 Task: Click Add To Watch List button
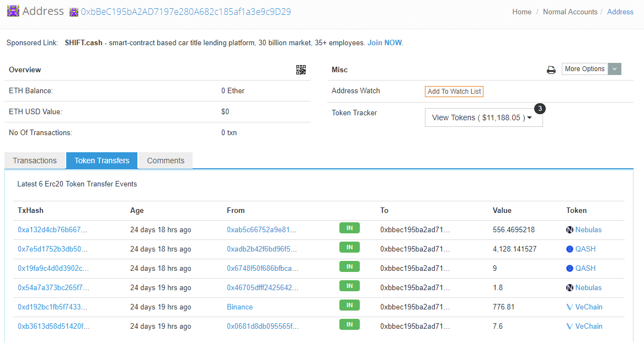click(454, 92)
